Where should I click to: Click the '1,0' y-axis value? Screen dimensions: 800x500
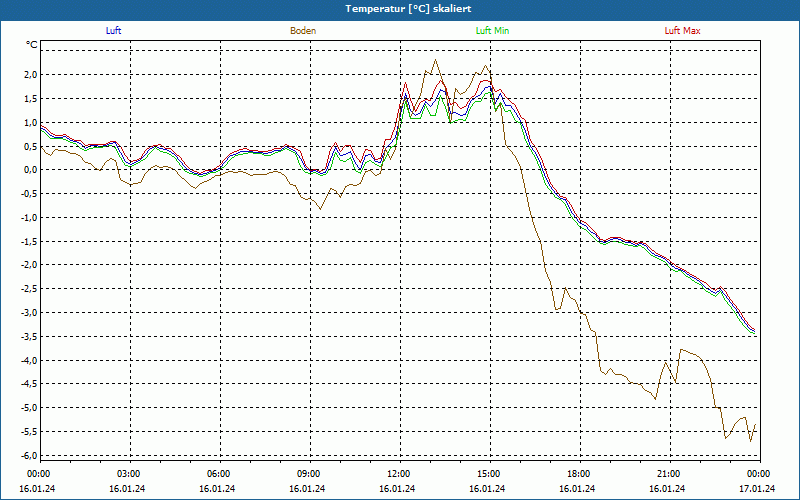(31, 122)
